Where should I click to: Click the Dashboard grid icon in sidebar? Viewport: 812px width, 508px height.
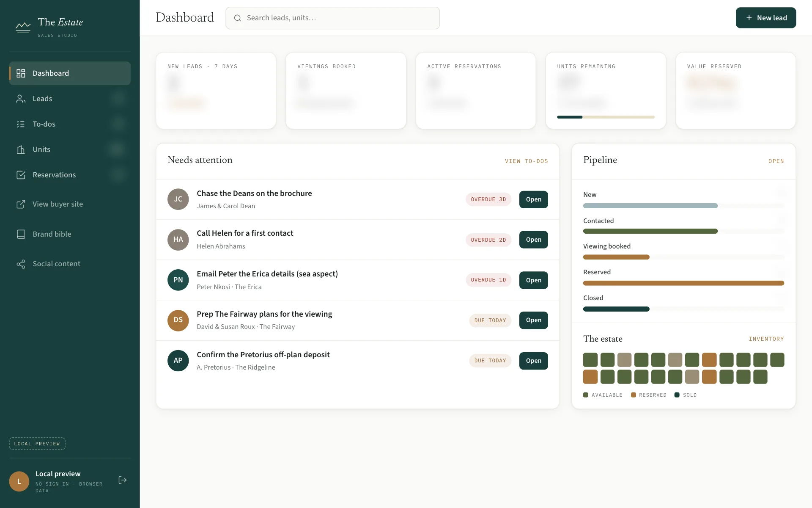(21, 73)
